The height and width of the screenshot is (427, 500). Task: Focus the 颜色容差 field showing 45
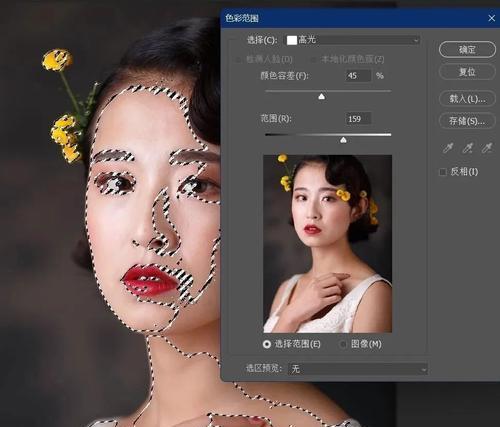(358, 76)
